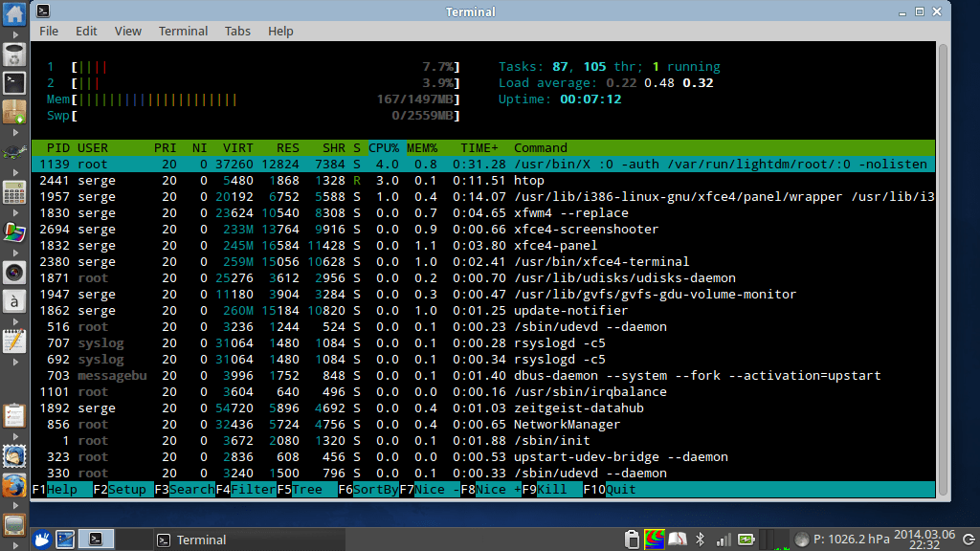Open the dictionary book tray icon
The width and height of the screenshot is (980, 551).
coord(678,540)
